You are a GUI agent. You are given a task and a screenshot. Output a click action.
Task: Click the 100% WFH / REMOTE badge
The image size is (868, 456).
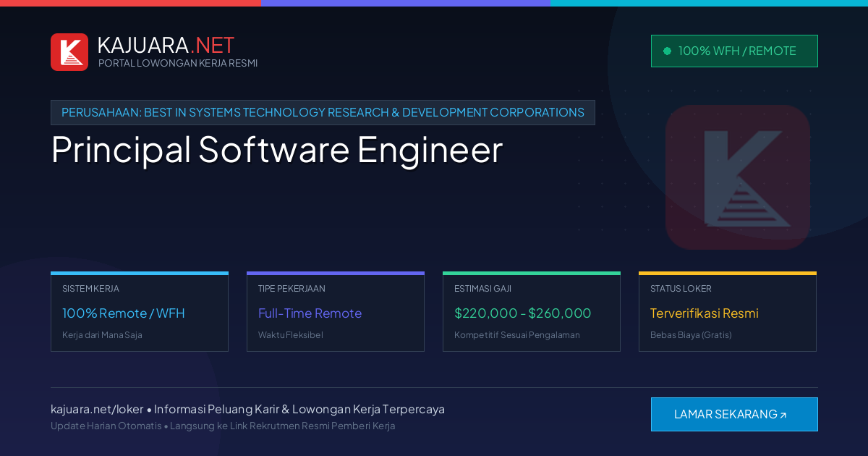tap(734, 51)
